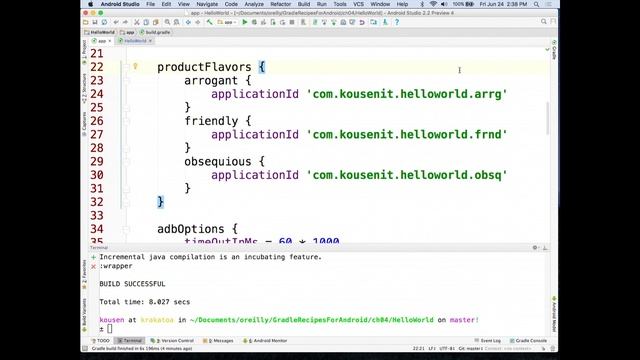Hide the terminal panel icon
Screen dimensions: 640x360
545,247
